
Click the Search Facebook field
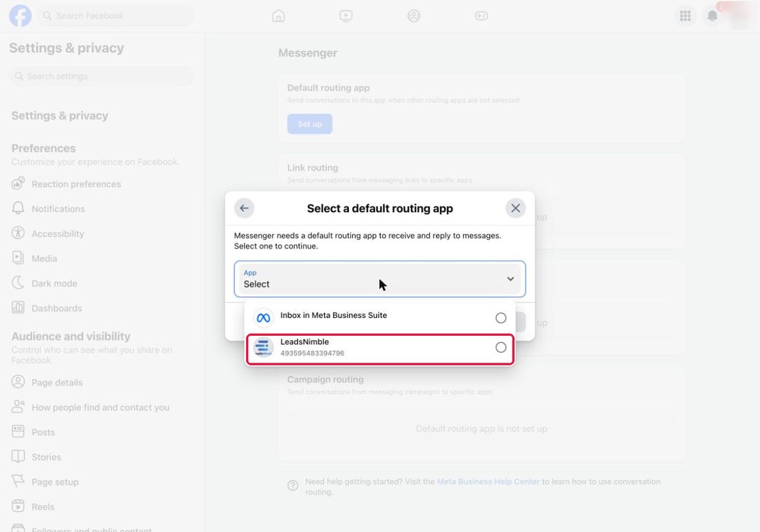(116, 16)
